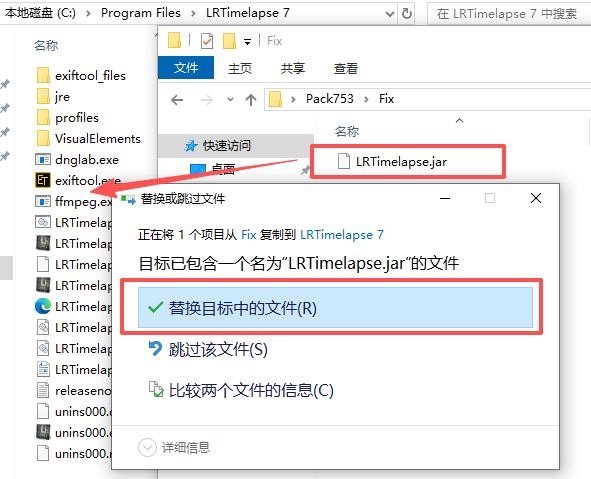Click the Up arrow navigation icon
Screen dimensions: 591x479
tap(251, 99)
